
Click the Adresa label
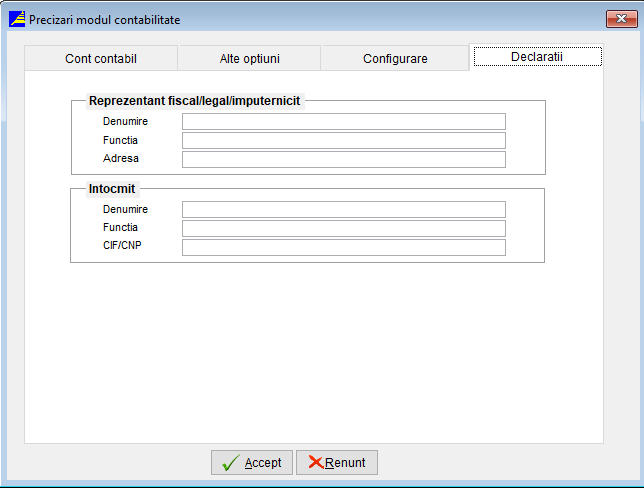click(x=121, y=159)
